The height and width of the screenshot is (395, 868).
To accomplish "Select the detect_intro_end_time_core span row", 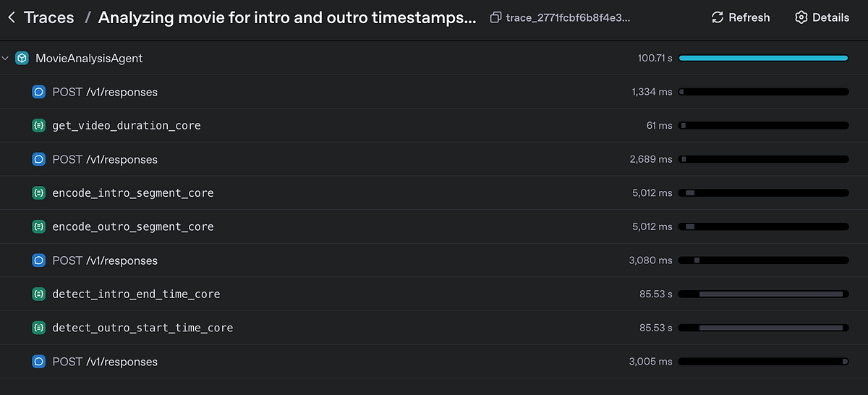I will click(x=434, y=294).
